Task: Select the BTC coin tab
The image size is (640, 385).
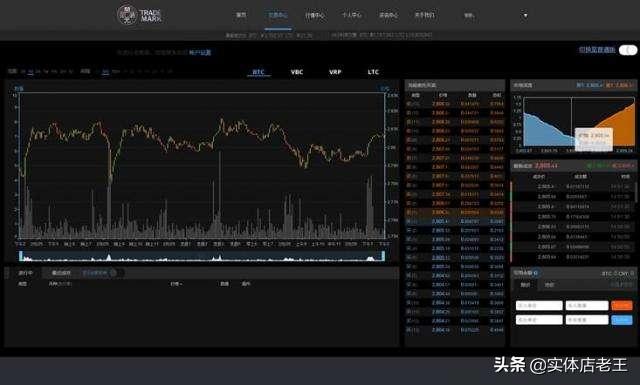Action: pyautogui.click(x=258, y=72)
